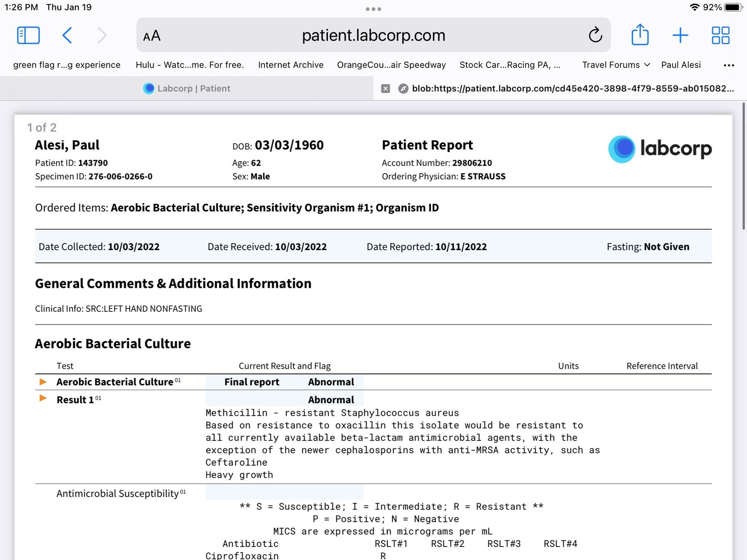This screenshot has height=560, width=747.
Task: Show more bookmarks via ellipsis
Action: tap(729, 65)
